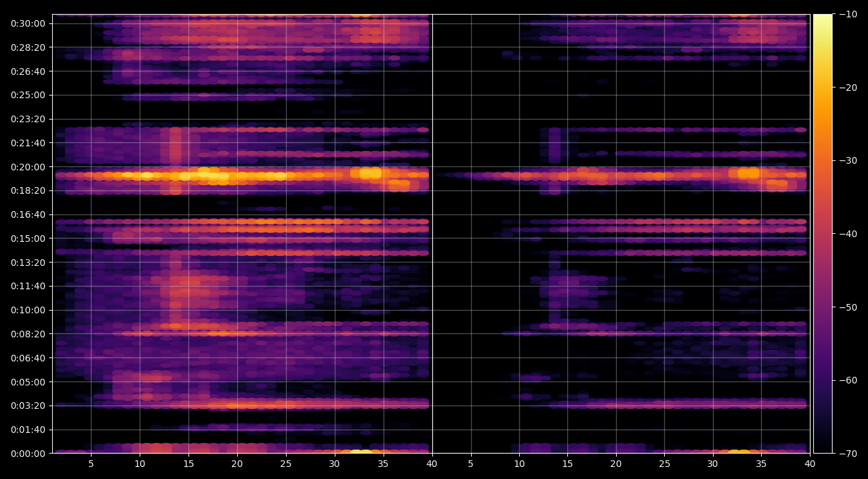868x479 pixels.
Task: Select x-axis label 20 under left heatmap
Action: click(x=237, y=464)
